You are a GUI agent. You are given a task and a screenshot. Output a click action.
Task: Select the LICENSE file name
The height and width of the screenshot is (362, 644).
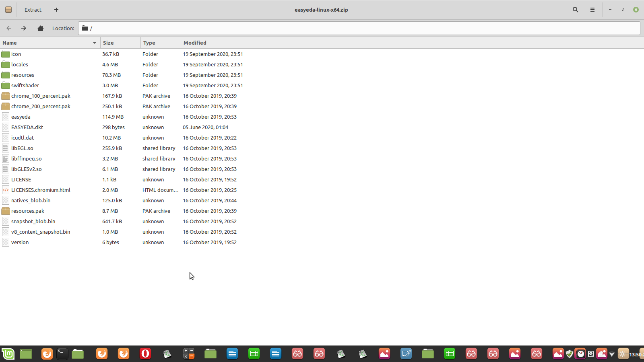tap(21, 179)
